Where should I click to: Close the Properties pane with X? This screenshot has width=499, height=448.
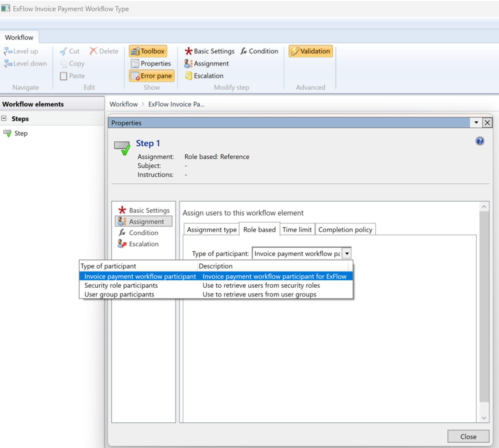pos(487,123)
